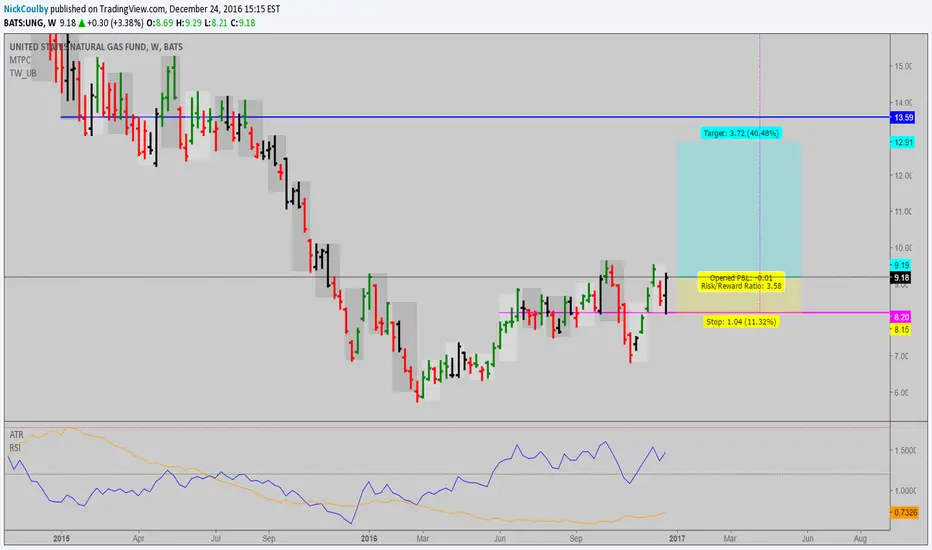This screenshot has height=550, width=932.
Task: Click the C:9.18 close value in header
Action: click(x=243, y=23)
